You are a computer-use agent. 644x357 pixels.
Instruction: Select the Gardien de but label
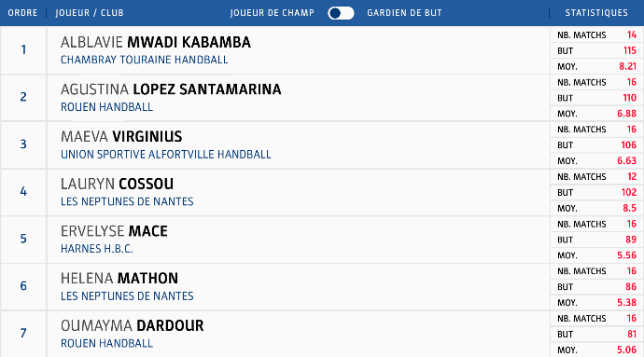click(404, 13)
